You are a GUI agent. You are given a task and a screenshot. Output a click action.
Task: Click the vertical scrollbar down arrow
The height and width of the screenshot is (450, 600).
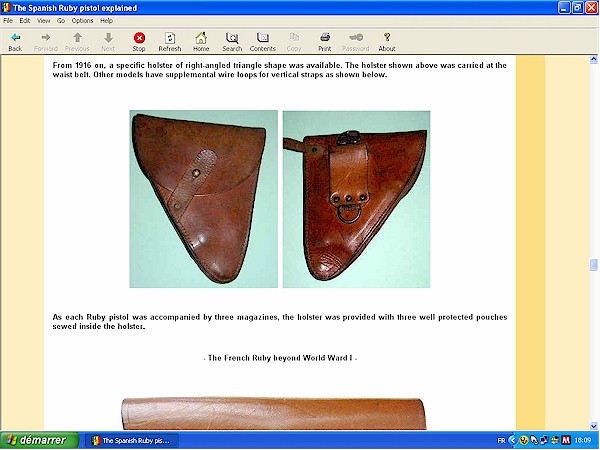click(x=594, y=425)
